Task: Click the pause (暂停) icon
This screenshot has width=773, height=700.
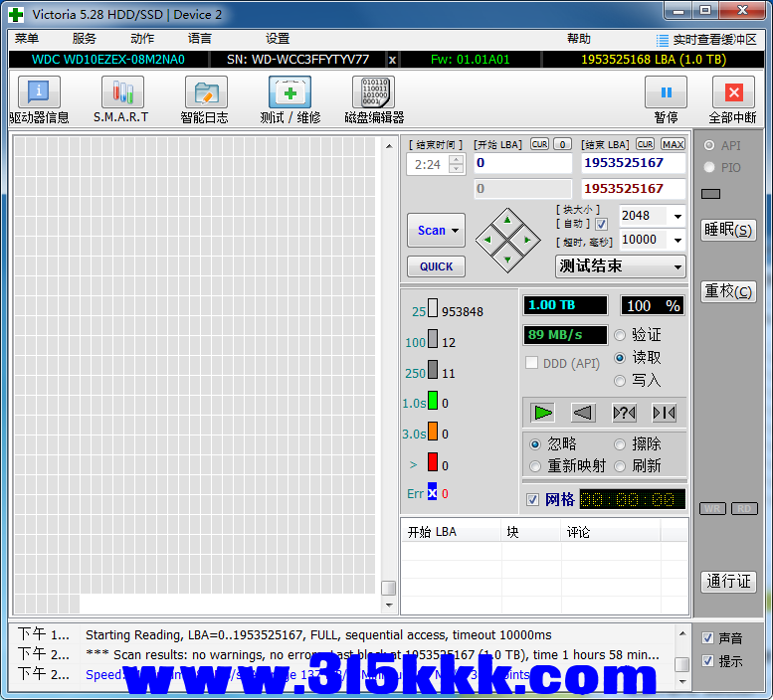Action: click(x=666, y=92)
